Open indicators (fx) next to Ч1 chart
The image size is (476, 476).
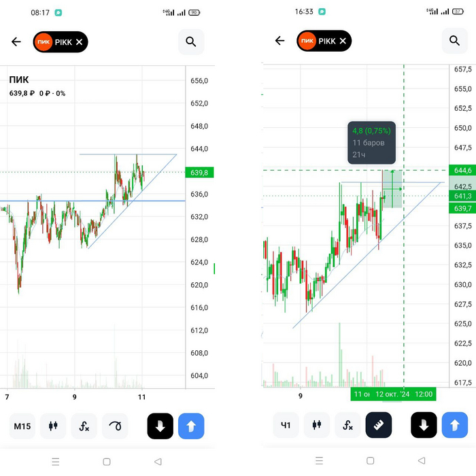coord(347,426)
